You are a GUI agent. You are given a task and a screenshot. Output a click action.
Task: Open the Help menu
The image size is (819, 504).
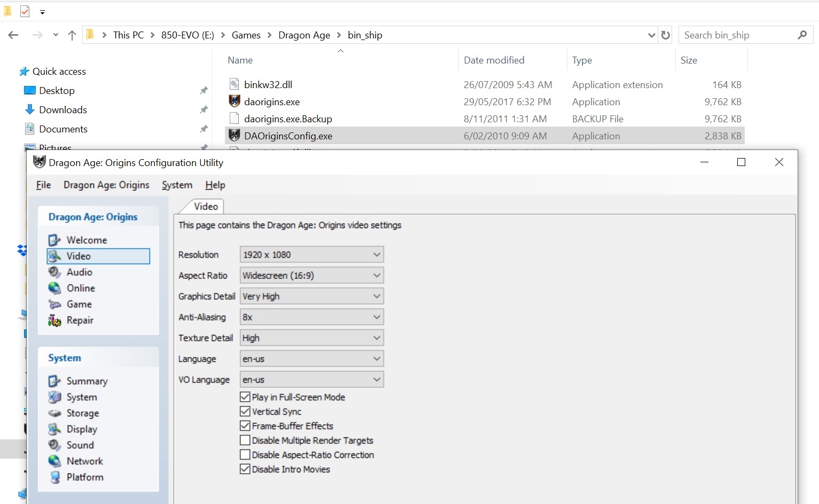point(215,185)
